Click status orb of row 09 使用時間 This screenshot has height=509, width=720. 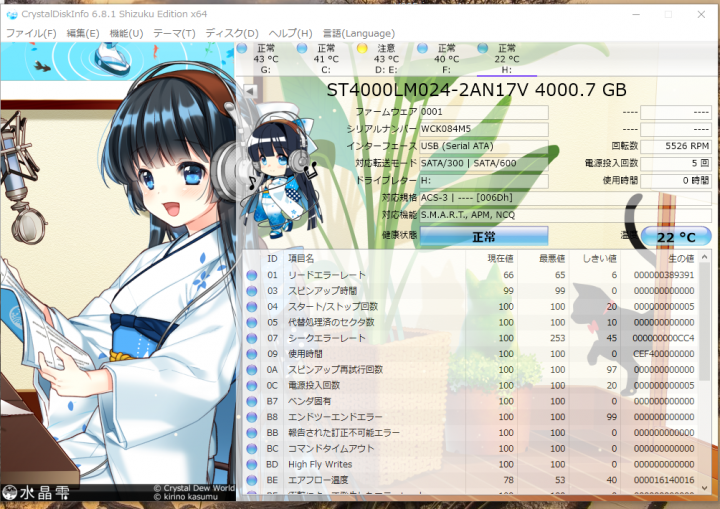tap(252, 354)
